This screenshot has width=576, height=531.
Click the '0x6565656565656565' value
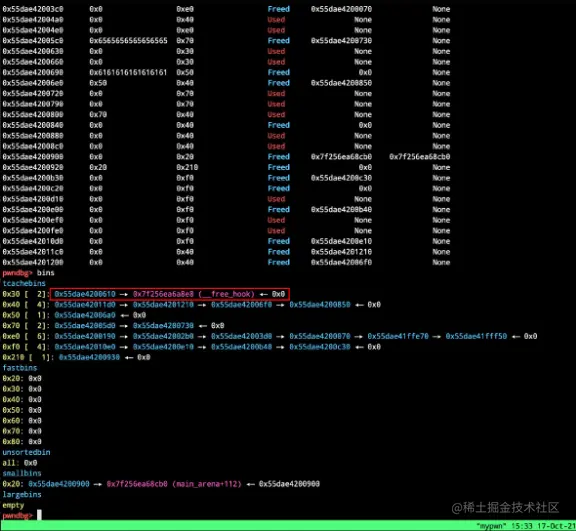[128, 40]
